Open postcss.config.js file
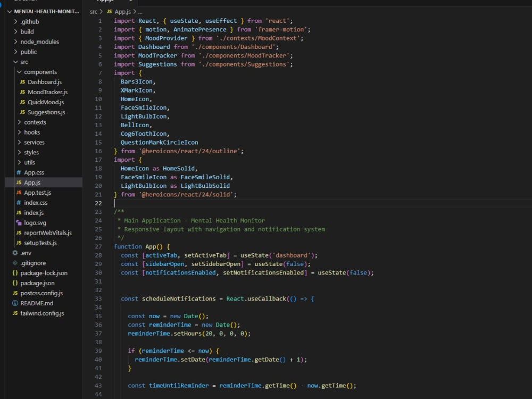Image resolution: width=532 pixels, height=399 pixels. [41, 293]
